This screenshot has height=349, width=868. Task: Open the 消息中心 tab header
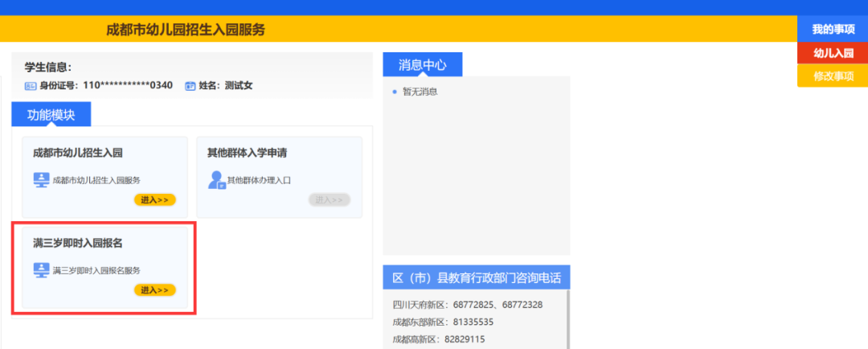click(x=423, y=64)
